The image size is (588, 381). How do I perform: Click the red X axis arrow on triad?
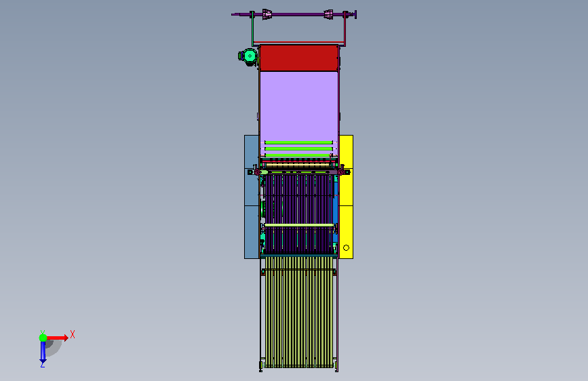(57, 338)
